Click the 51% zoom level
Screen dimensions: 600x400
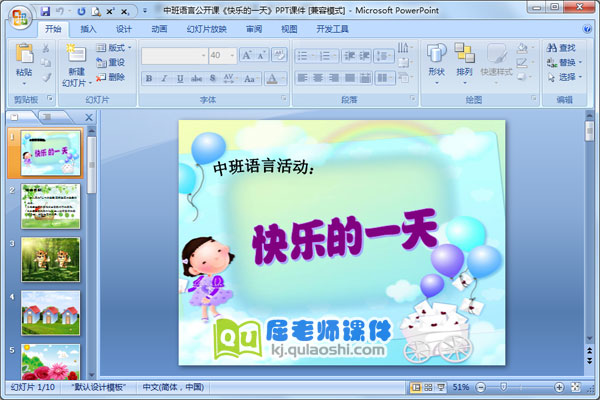coord(460,387)
